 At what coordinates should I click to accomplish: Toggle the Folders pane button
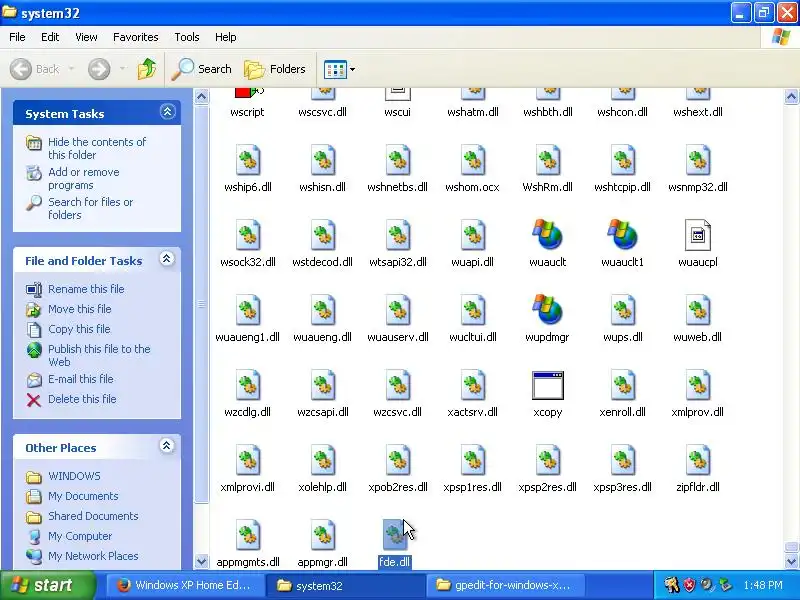pyautogui.click(x=274, y=69)
